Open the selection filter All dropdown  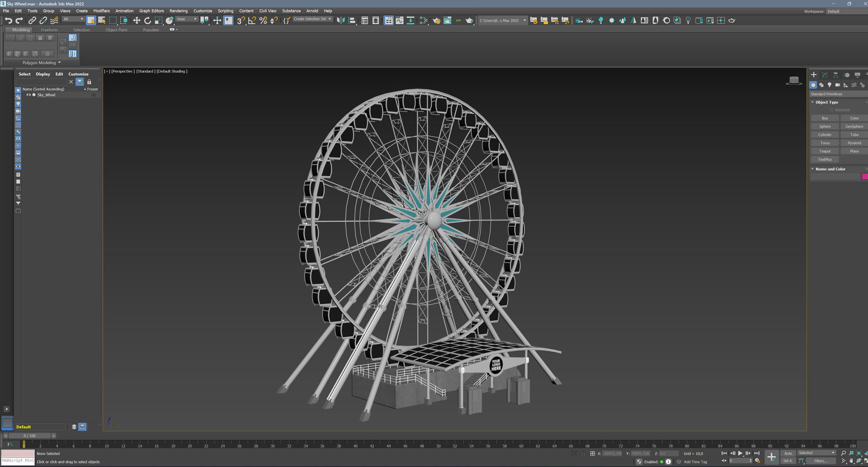click(x=73, y=19)
